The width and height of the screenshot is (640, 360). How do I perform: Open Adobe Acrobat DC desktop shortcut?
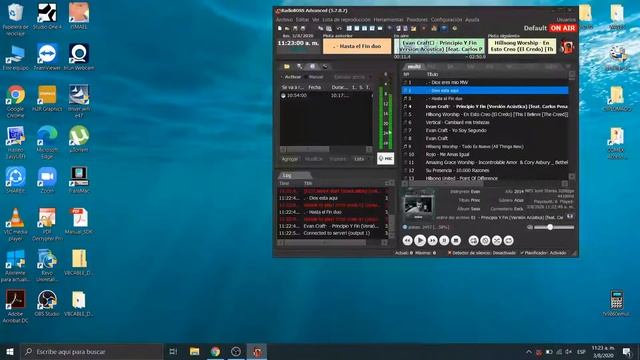(16, 306)
